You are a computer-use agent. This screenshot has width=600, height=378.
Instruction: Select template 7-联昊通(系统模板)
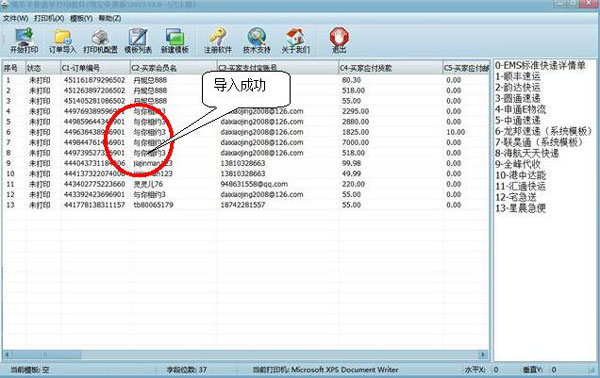pyautogui.click(x=539, y=142)
